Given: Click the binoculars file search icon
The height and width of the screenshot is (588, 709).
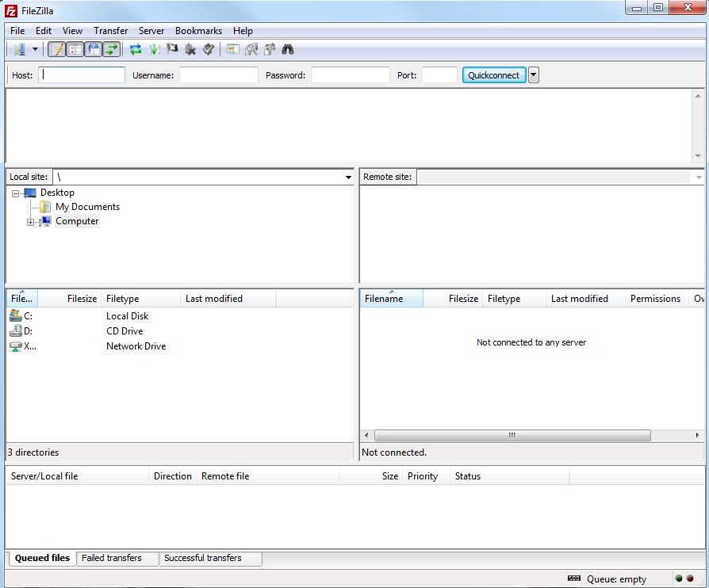Looking at the screenshot, I should pos(288,49).
